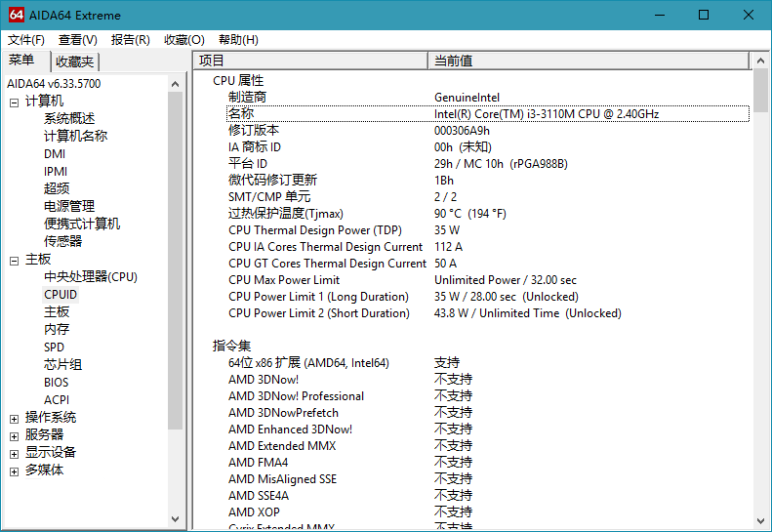Expand the 多媒体 tree node

[15, 471]
